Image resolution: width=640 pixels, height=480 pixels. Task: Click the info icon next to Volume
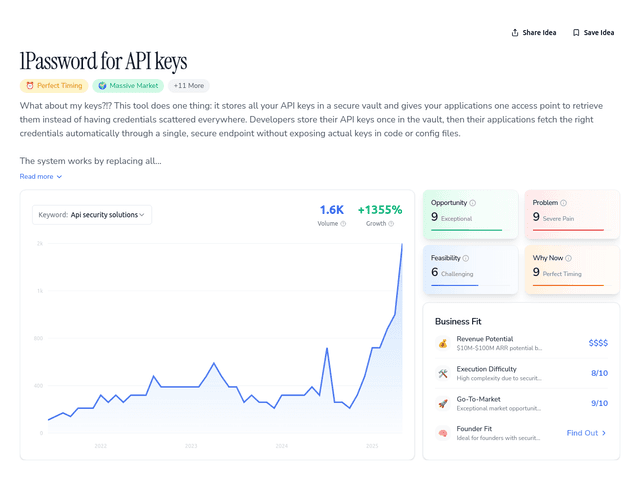pos(343,224)
